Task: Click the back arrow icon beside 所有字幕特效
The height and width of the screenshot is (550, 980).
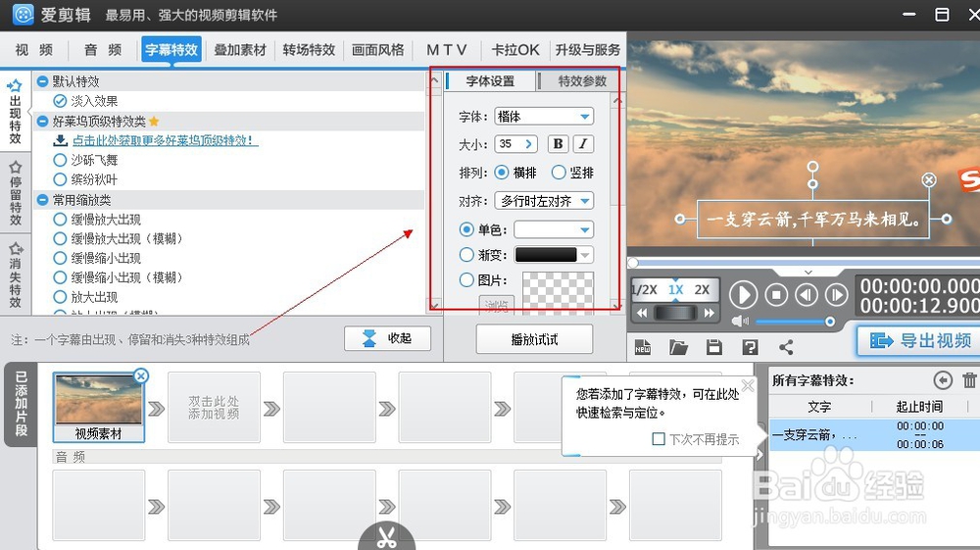Action: 943,380
